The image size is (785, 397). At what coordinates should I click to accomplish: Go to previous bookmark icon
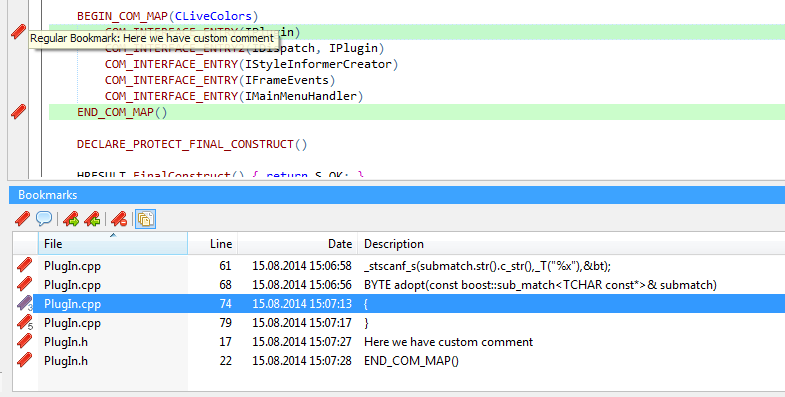93,219
